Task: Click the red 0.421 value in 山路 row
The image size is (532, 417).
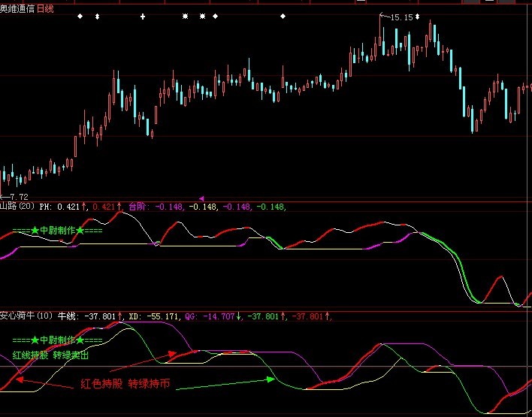Action: tap(104, 207)
